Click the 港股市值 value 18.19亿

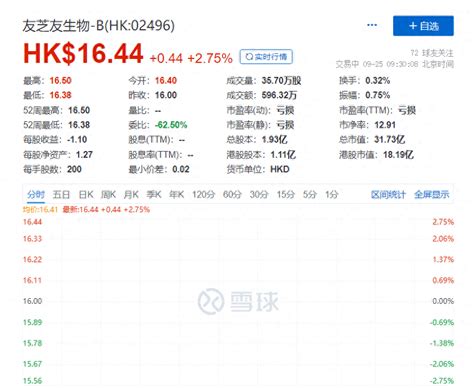[x=398, y=155]
